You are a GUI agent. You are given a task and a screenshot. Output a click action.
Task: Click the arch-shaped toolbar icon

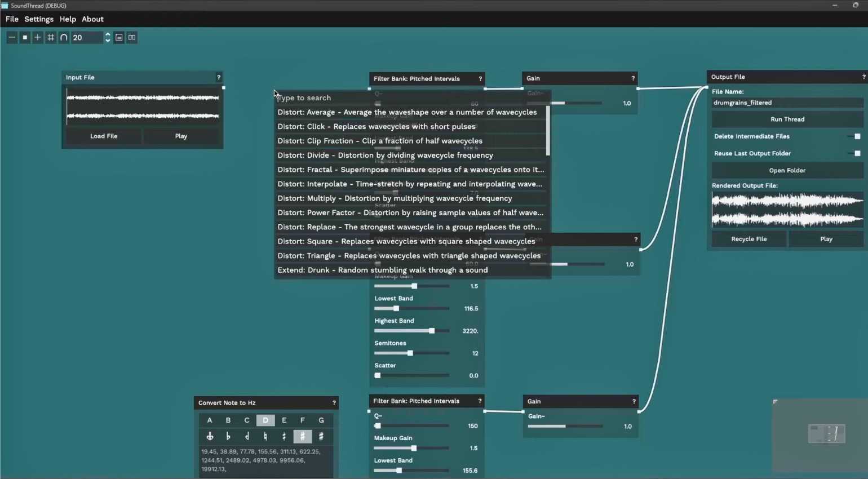tap(64, 38)
